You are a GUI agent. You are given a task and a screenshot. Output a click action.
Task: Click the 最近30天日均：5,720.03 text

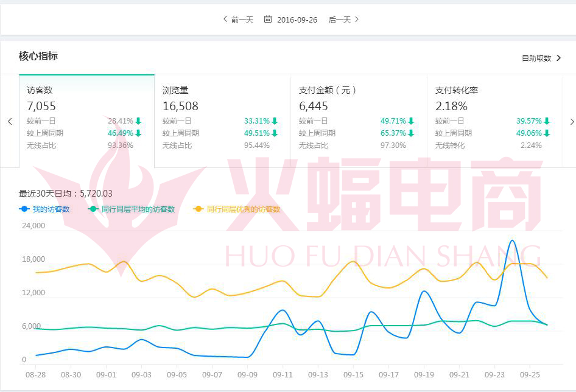[66, 194]
